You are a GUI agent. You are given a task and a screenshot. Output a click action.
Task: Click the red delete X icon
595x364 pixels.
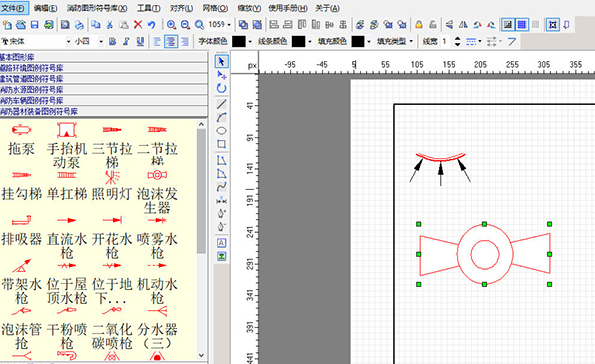138,25
